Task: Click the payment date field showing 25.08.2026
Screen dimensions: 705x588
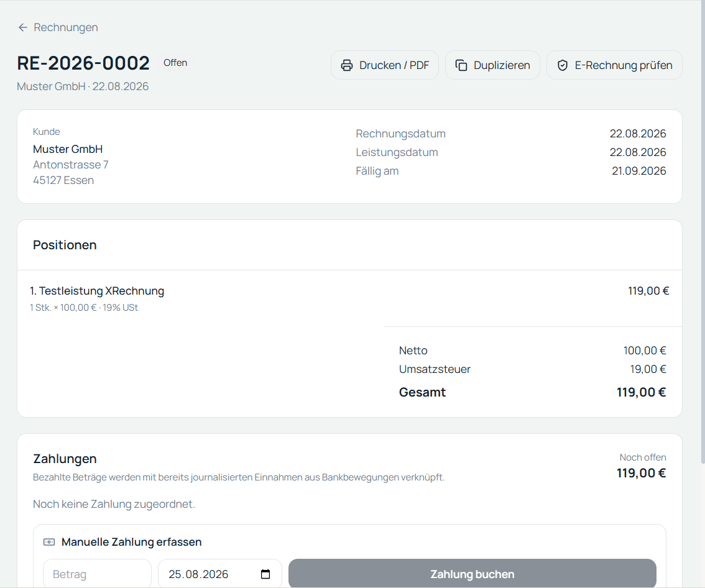Action: pos(220,574)
